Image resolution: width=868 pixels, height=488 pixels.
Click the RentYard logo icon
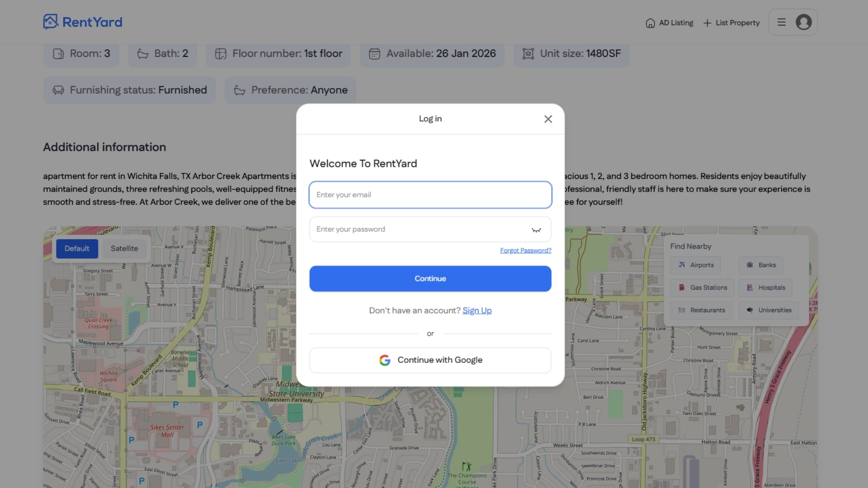[51, 22]
